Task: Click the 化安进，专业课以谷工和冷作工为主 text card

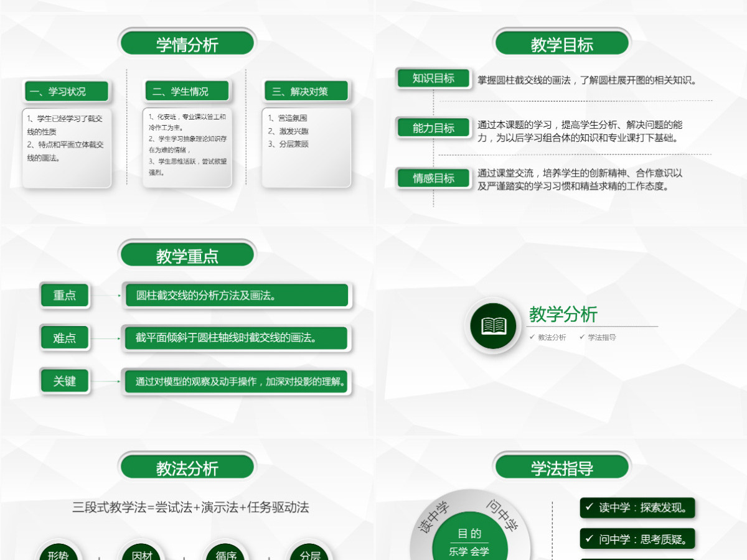Action: pyautogui.click(x=187, y=148)
